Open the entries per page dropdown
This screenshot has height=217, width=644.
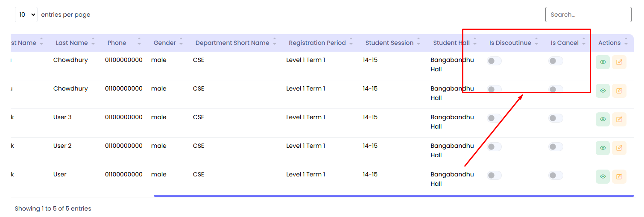click(x=26, y=15)
